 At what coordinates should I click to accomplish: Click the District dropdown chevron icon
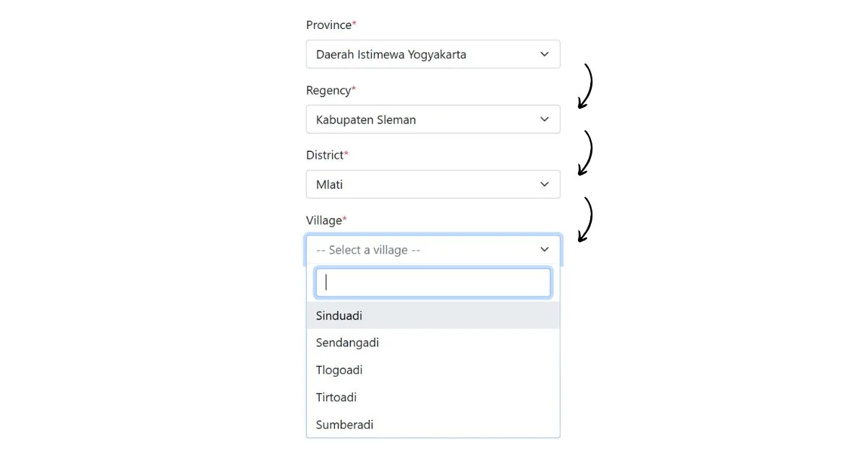(544, 184)
